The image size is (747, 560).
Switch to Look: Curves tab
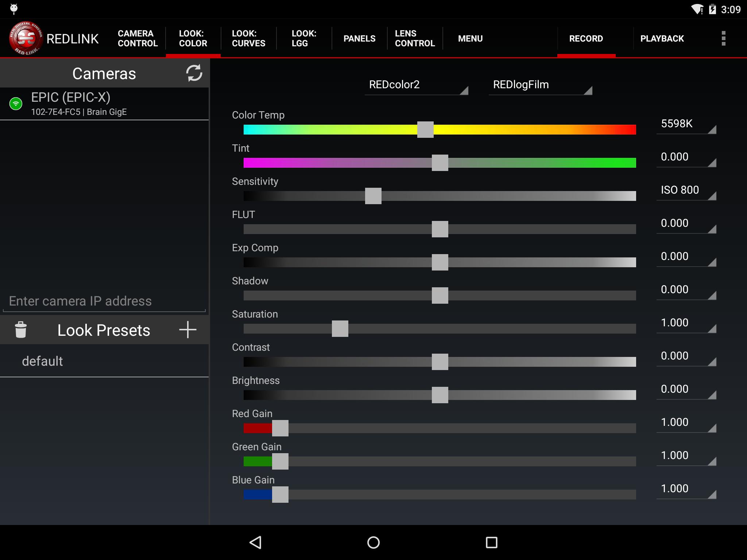point(249,38)
